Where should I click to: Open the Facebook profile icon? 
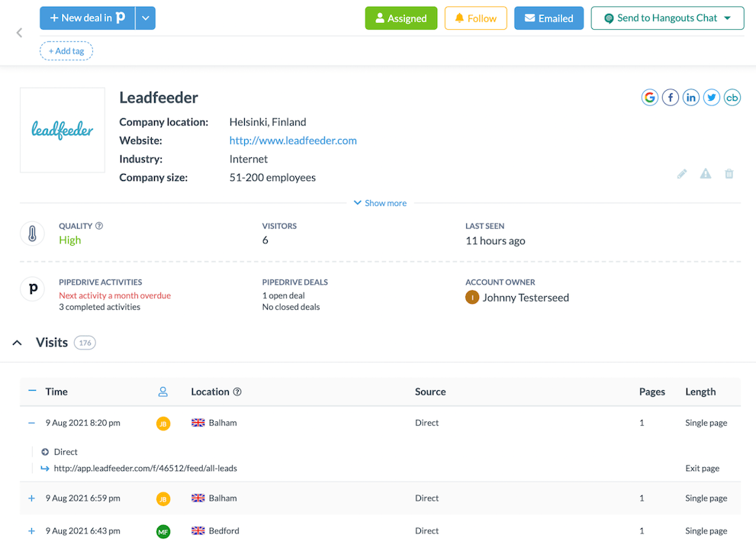[671, 98]
